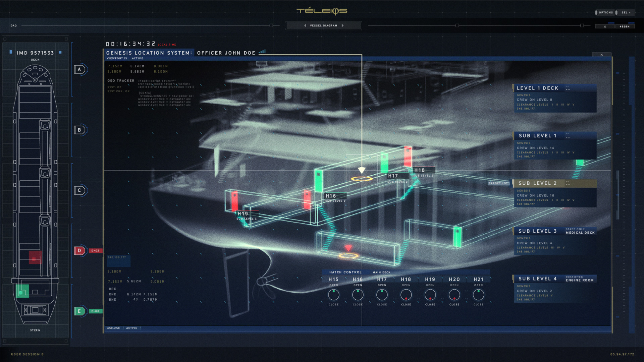Click the left handle on the DAQ slider
Viewport: 644px width, 362px height.
[x=271, y=25]
